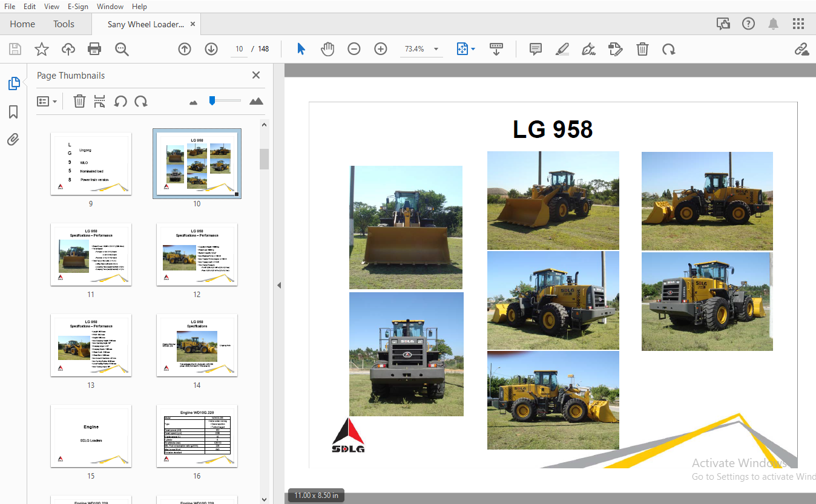The image size is (816, 504).
Task: Select page 9 thumbnail
Action: [91, 163]
